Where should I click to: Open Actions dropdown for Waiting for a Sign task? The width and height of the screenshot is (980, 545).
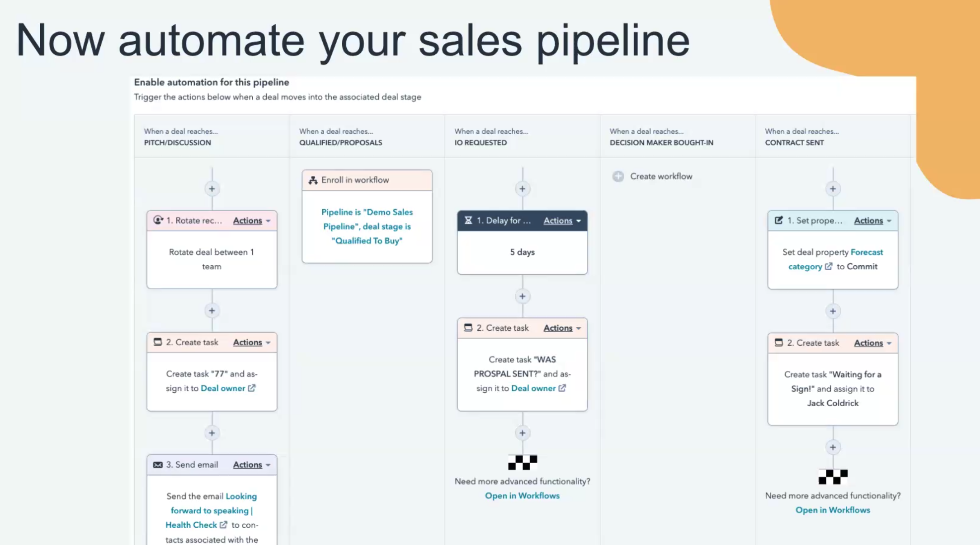click(872, 343)
